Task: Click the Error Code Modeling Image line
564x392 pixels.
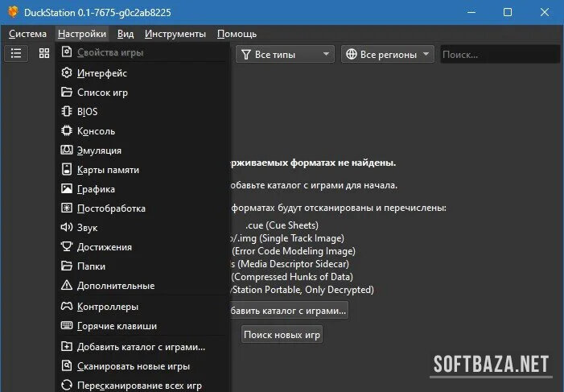Action: click(293, 251)
